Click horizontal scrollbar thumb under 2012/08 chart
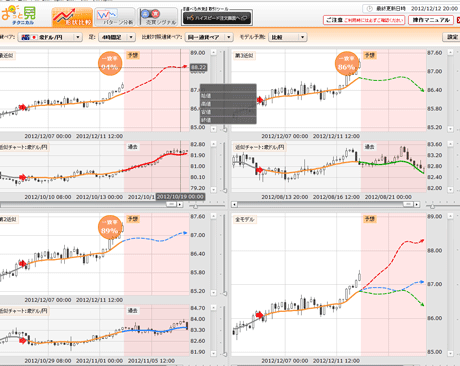The width and height of the screenshot is (460, 366). 408,204
